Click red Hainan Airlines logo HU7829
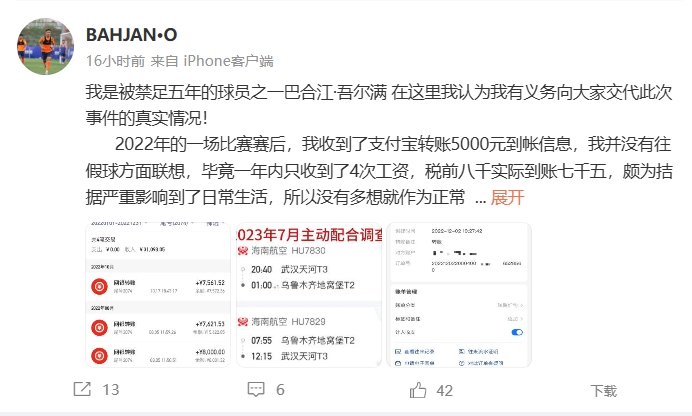The height and width of the screenshot is (416, 692). coord(243,322)
